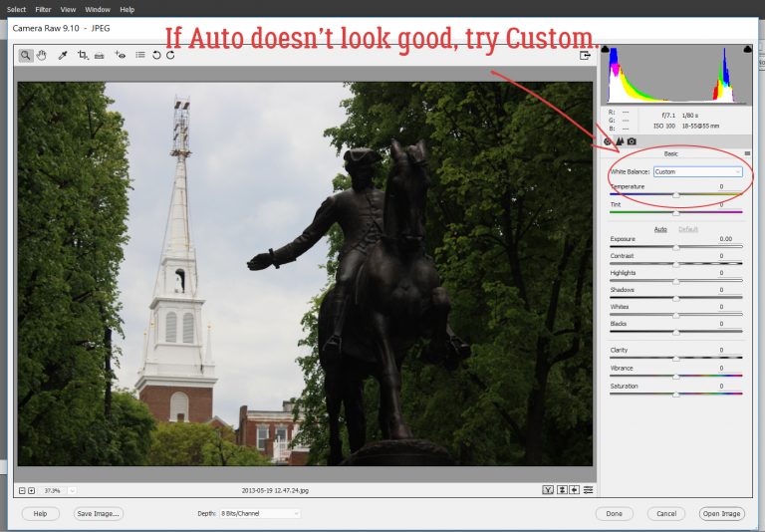Open the Camera Calibration tab icon
The image size is (765, 532).
[x=632, y=141]
